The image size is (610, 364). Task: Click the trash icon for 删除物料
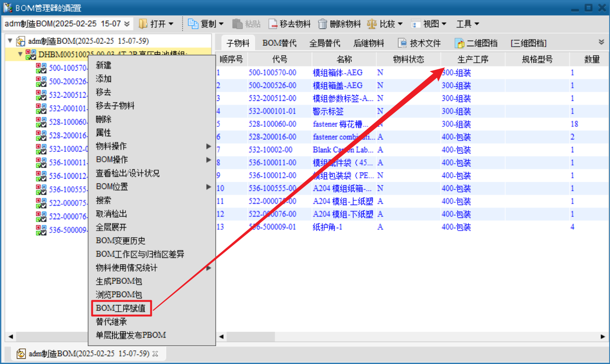tap(323, 24)
